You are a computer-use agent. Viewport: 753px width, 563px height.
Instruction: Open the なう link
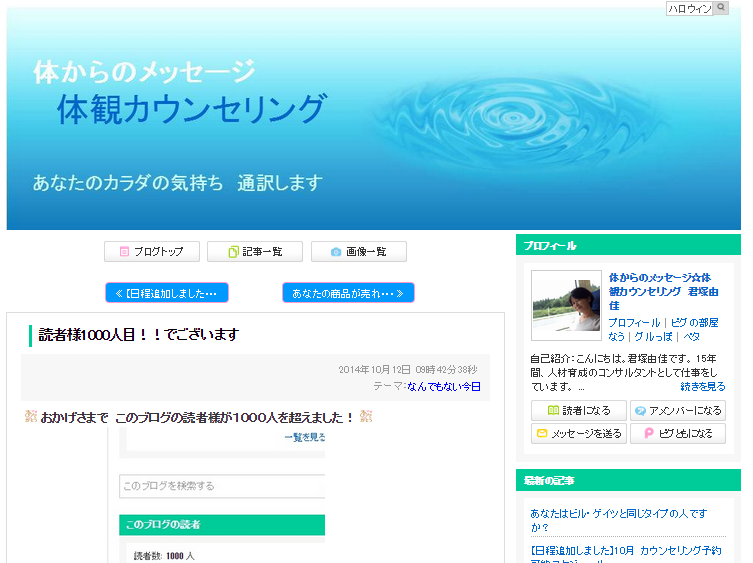coord(617,337)
